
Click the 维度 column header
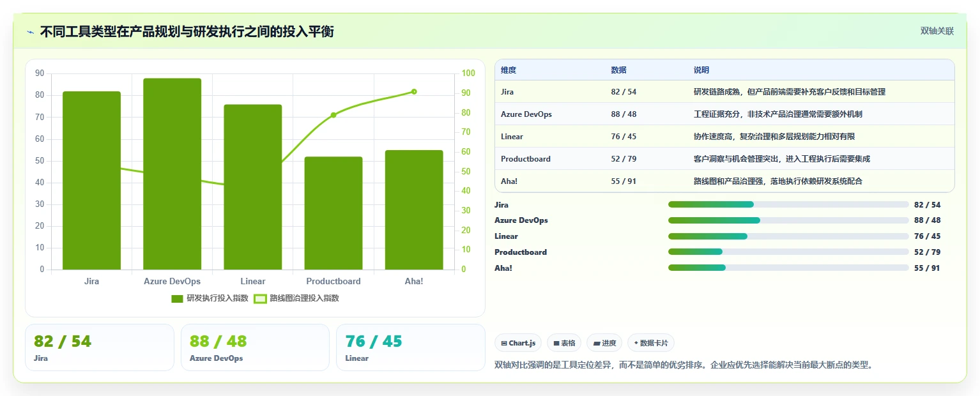click(509, 70)
